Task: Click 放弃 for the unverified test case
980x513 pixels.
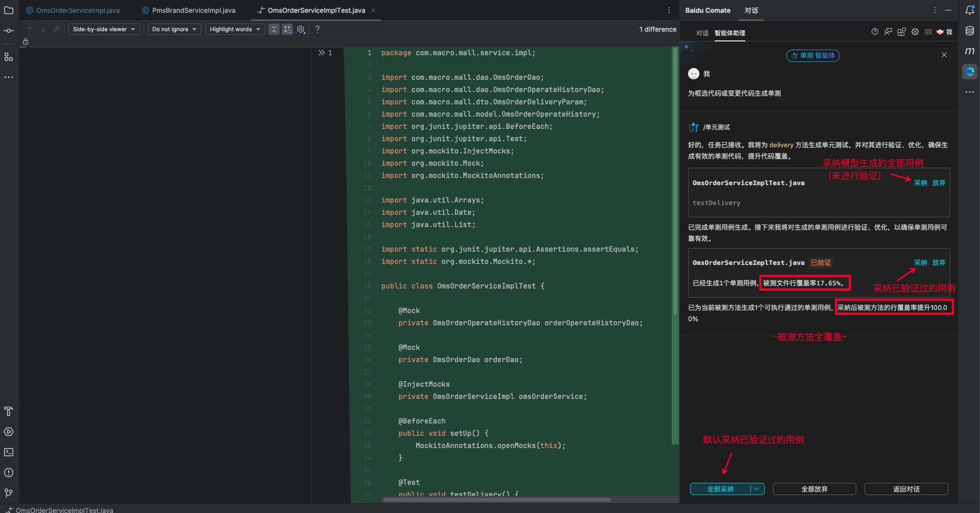Action: (x=939, y=183)
